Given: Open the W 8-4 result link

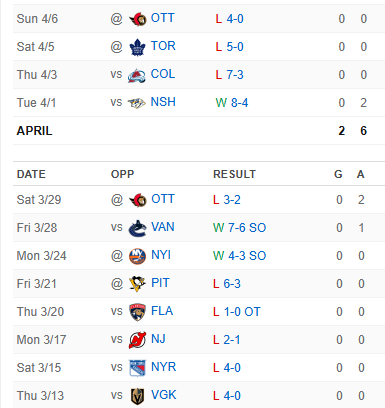Looking at the screenshot, I should tap(232, 103).
